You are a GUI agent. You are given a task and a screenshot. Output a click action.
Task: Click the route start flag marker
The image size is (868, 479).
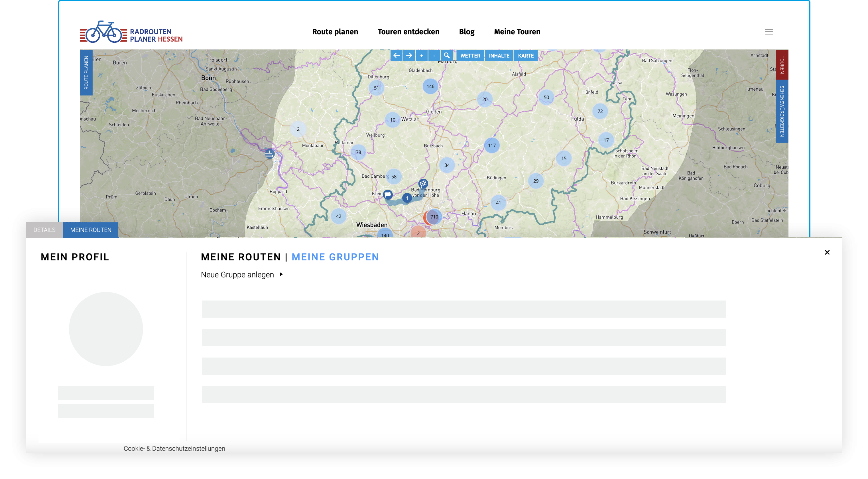pyautogui.click(x=388, y=194)
